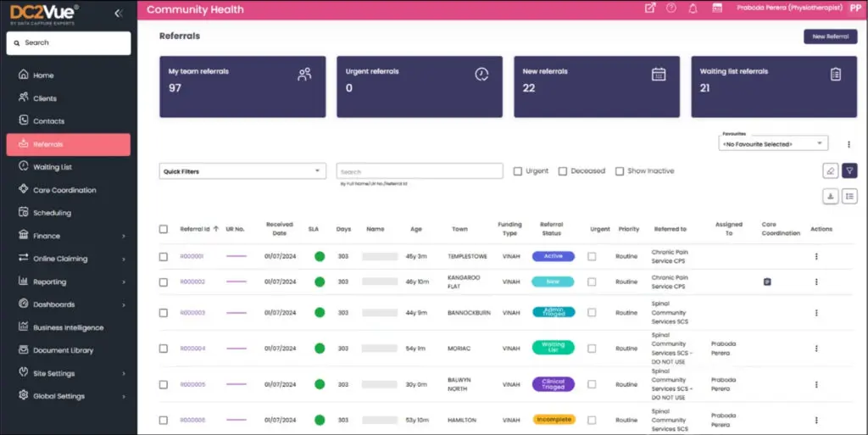Open care coordination icon for R000002
This screenshot has height=435, width=868.
pyautogui.click(x=767, y=282)
